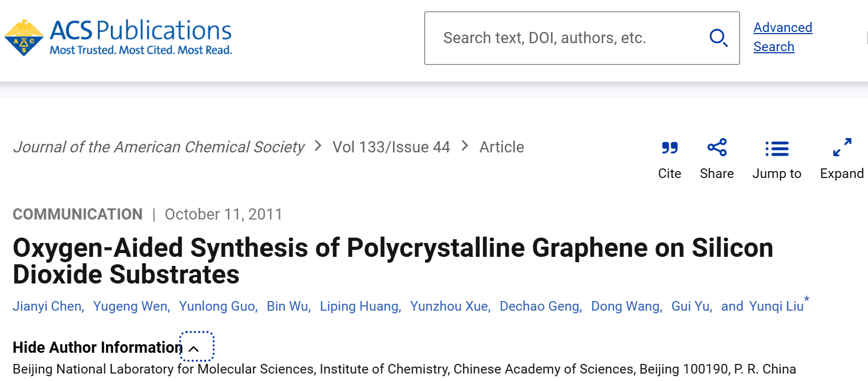Image resolution: width=868 pixels, height=381 pixels.
Task: Click the Share icon
Action: [x=717, y=148]
